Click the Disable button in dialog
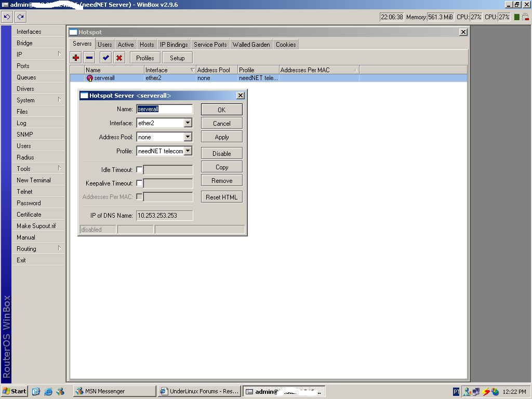Image resolution: width=532 pixels, height=399 pixels. pos(221,153)
